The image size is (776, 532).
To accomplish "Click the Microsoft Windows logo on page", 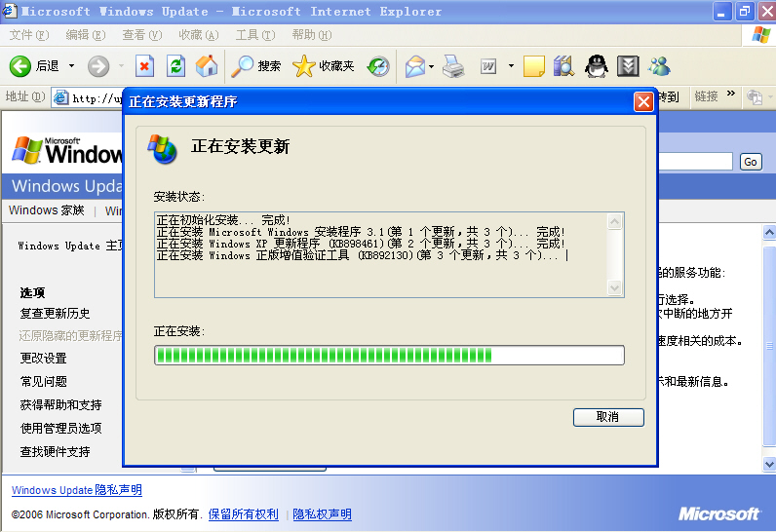I will pos(68,150).
